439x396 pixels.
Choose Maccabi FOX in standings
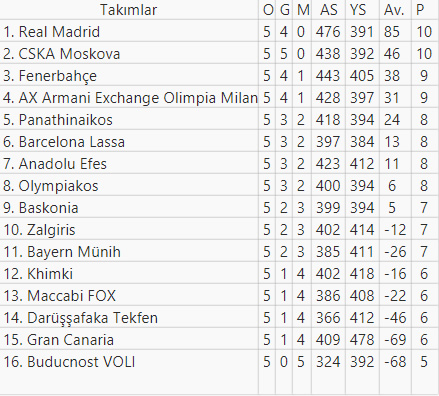[60, 296]
